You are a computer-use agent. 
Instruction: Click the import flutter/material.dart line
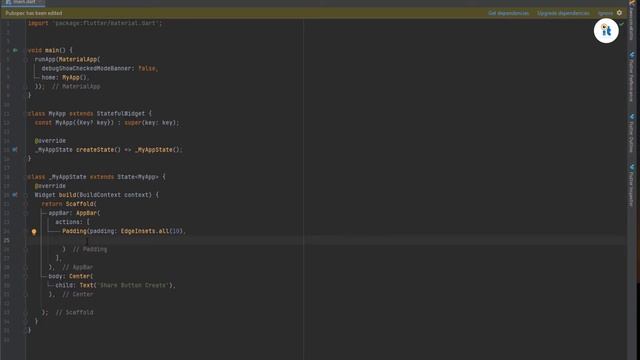pos(95,23)
